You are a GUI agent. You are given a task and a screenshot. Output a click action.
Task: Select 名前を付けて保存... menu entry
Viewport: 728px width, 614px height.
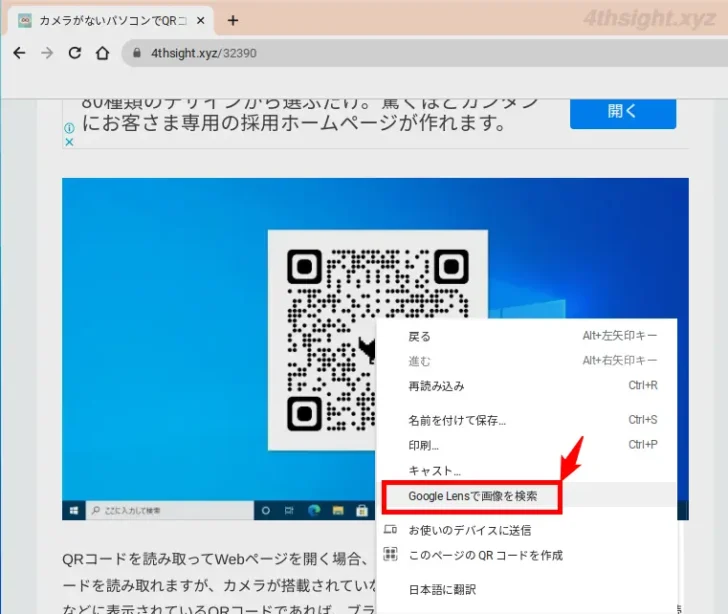pos(526,420)
